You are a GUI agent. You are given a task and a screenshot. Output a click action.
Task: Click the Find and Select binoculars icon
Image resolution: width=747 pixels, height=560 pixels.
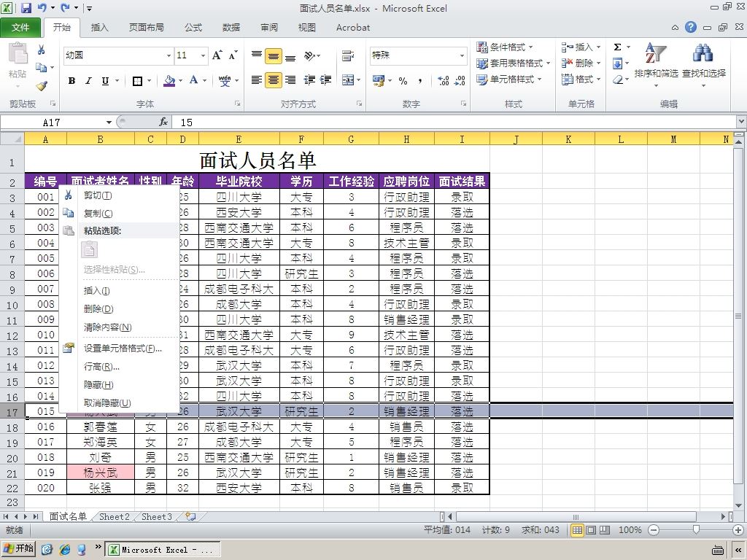(703, 52)
